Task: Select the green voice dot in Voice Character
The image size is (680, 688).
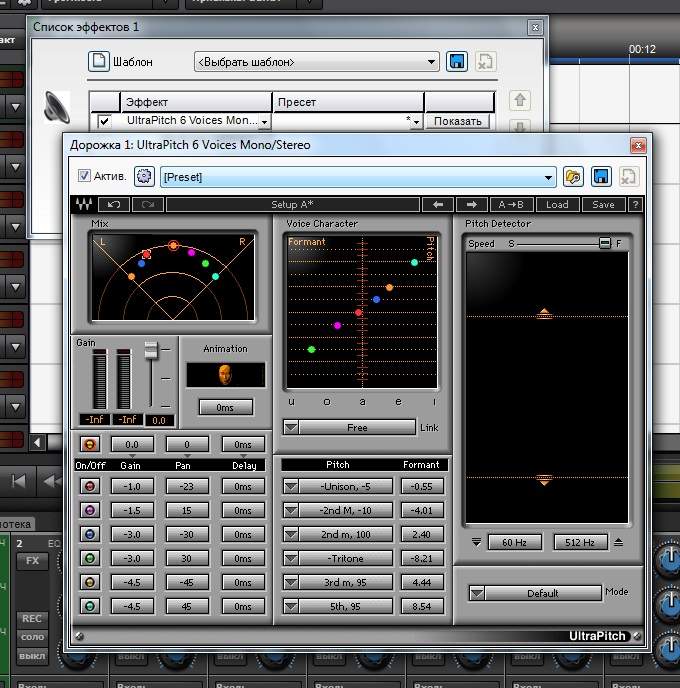Action: point(311,349)
